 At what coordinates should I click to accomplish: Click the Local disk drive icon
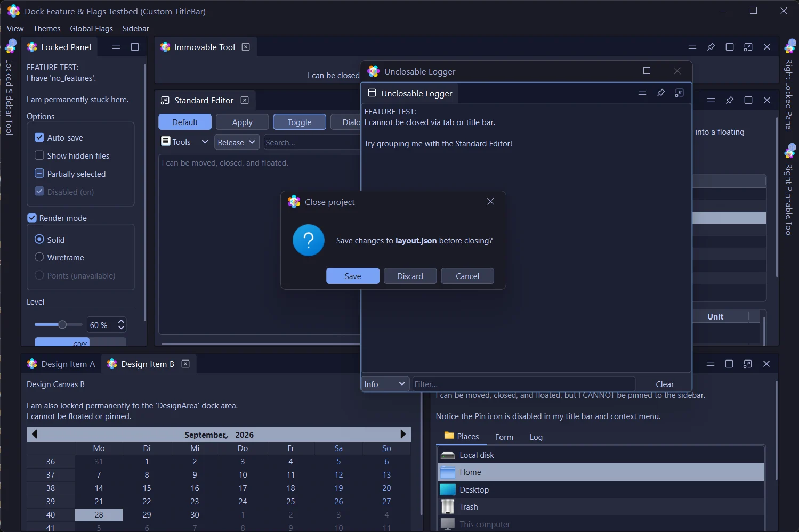click(448, 455)
